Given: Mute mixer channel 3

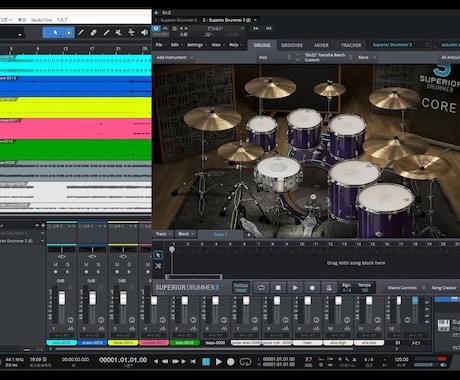Looking at the screenshot, I should (117, 264).
